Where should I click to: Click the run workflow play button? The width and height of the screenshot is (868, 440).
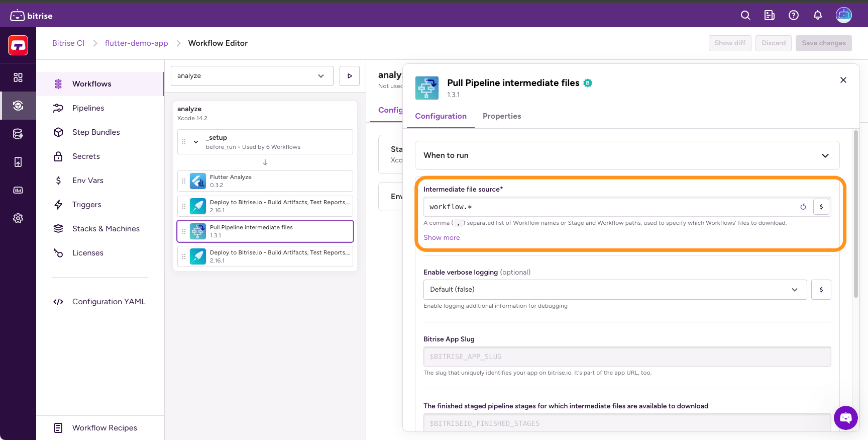(x=350, y=76)
